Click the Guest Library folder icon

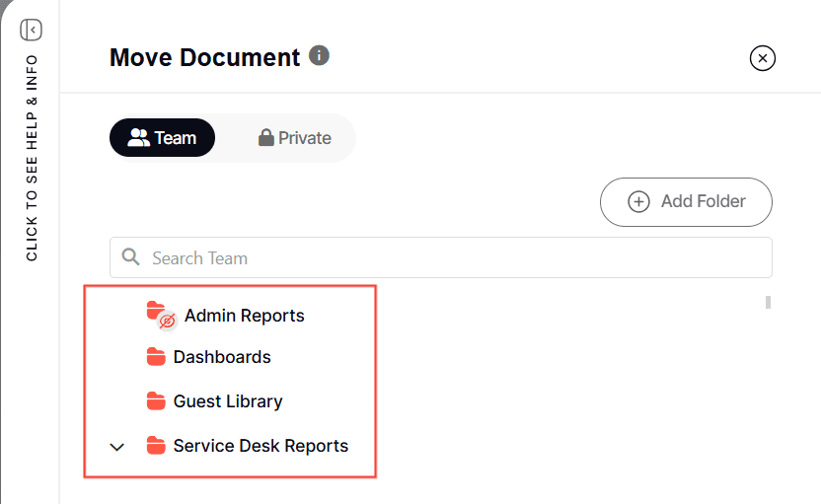155,401
